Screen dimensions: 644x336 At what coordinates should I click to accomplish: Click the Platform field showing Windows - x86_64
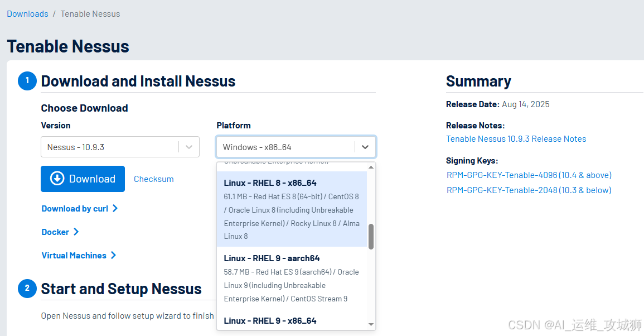[x=296, y=147]
